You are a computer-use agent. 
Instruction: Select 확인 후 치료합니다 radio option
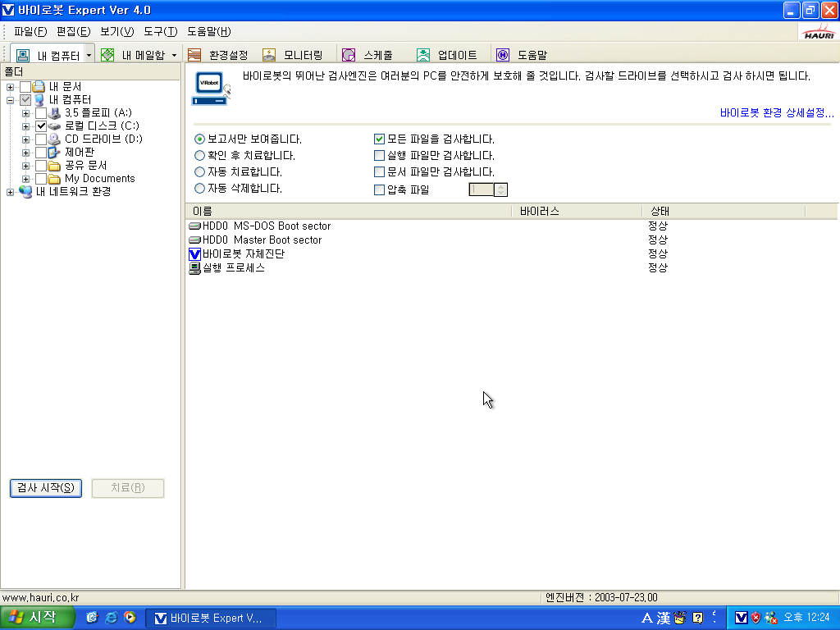click(x=200, y=156)
